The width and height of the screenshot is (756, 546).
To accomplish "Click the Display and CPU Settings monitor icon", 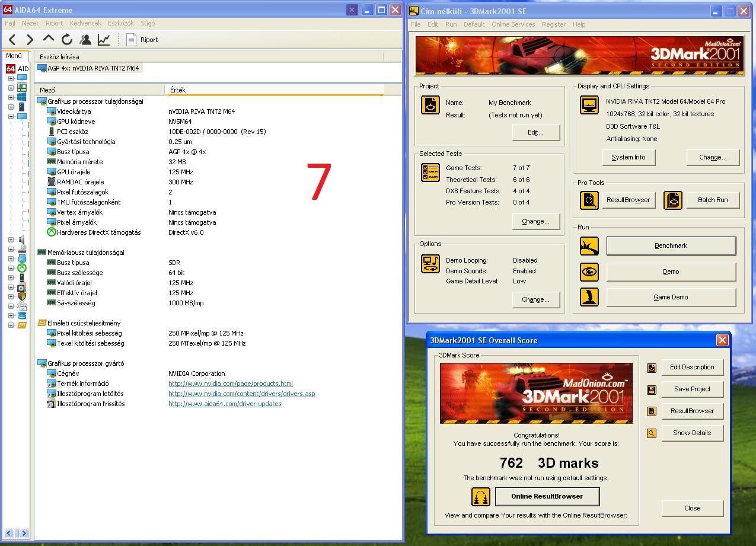I will (x=589, y=104).
